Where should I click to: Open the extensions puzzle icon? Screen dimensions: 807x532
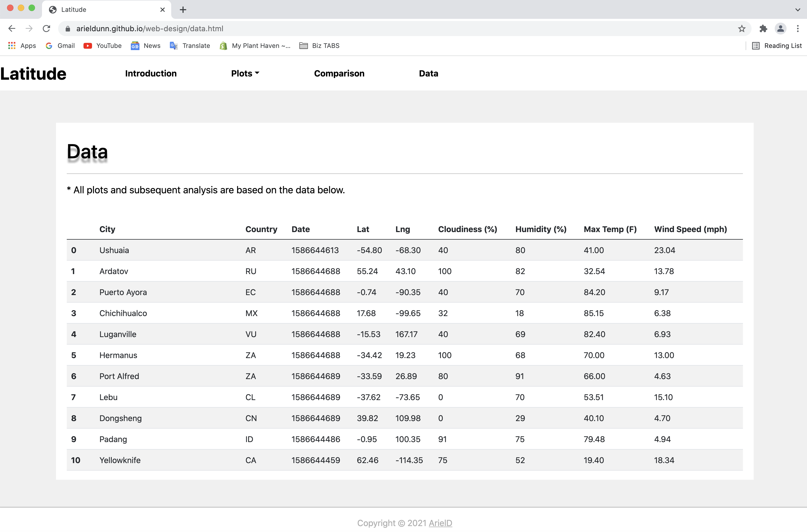764,29
